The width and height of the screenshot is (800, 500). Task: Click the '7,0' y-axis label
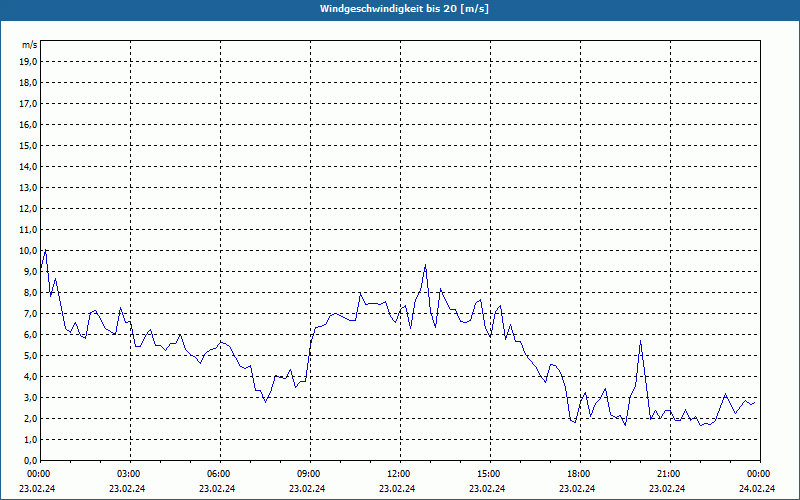30,313
